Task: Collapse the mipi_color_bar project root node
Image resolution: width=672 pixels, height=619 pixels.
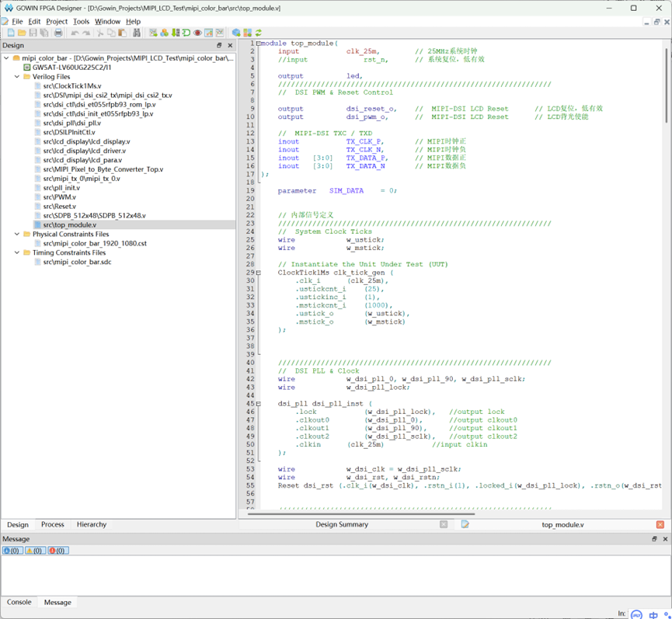Action: click(x=6, y=57)
